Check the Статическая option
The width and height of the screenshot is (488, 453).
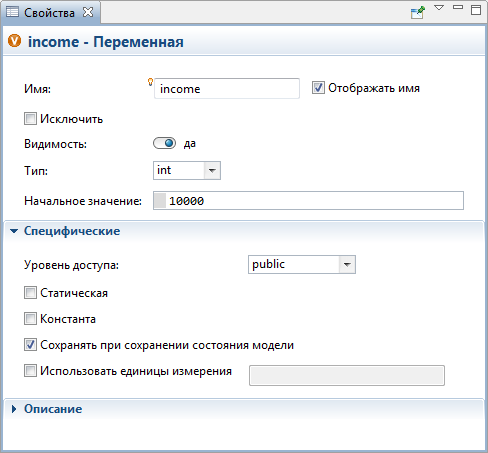click(x=30, y=293)
